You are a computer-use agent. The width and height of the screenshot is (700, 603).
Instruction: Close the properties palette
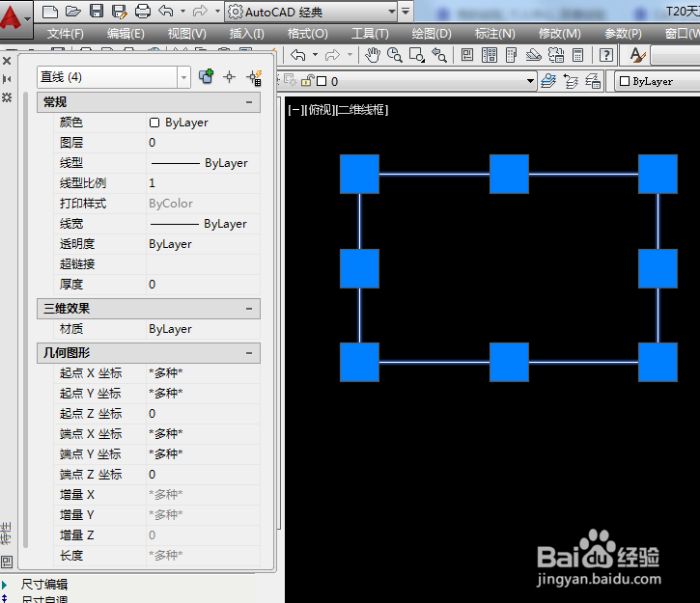click(x=7, y=61)
